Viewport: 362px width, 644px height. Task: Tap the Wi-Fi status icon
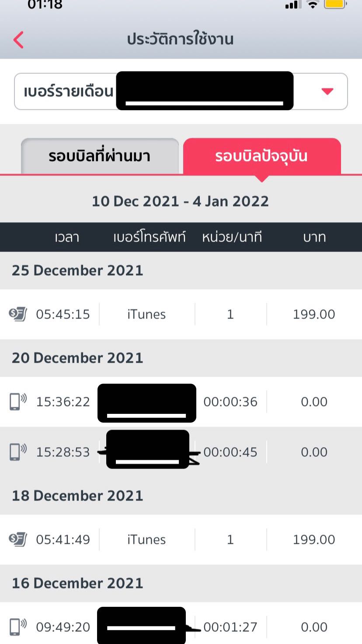click(x=313, y=4)
